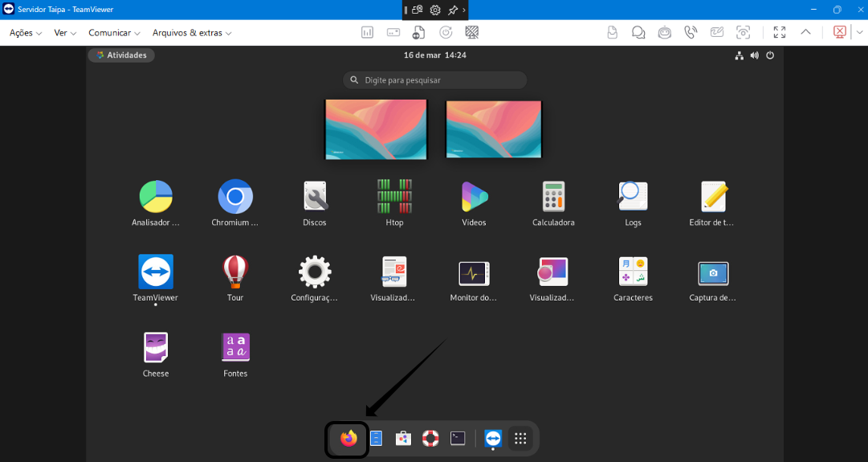
Task: Launch TeamViewer from the app grid
Action: pyautogui.click(x=156, y=272)
